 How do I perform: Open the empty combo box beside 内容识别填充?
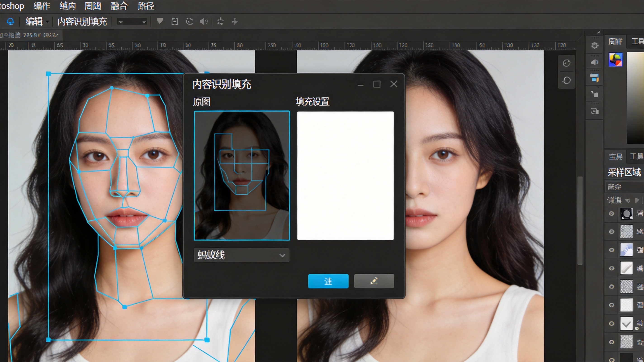tap(132, 22)
